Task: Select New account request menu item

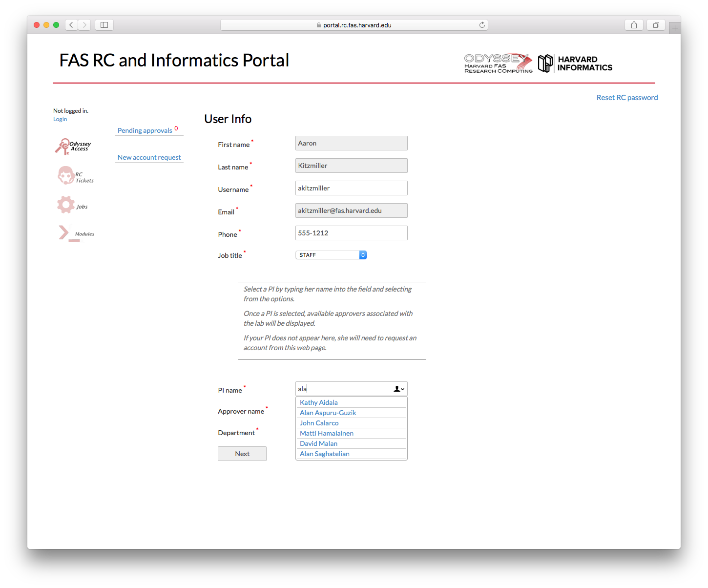Action: (x=149, y=157)
